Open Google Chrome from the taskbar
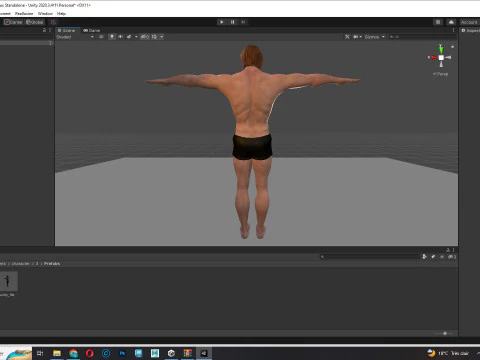This screenshot has width=480, height=360. (x=73, y=353)
